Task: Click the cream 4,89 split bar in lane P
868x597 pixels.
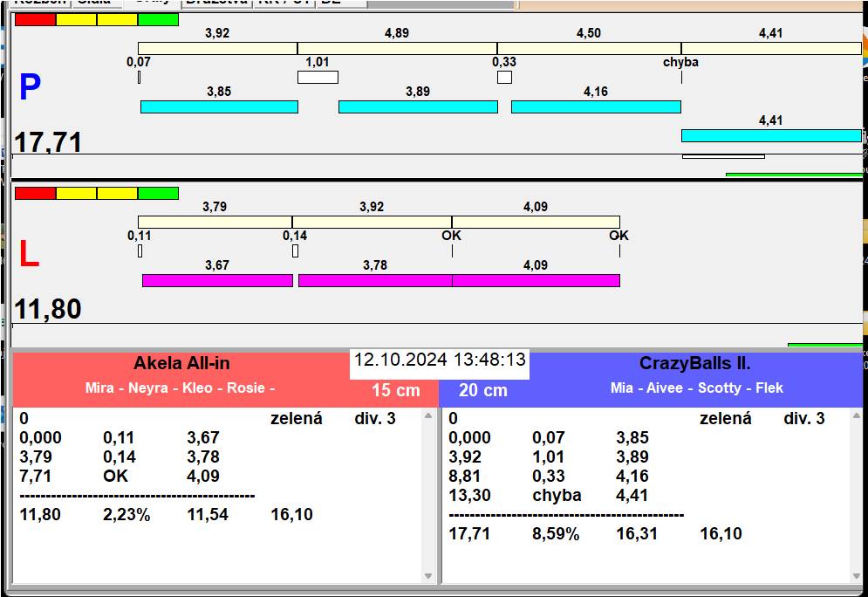Action: (x=397, y=48)
